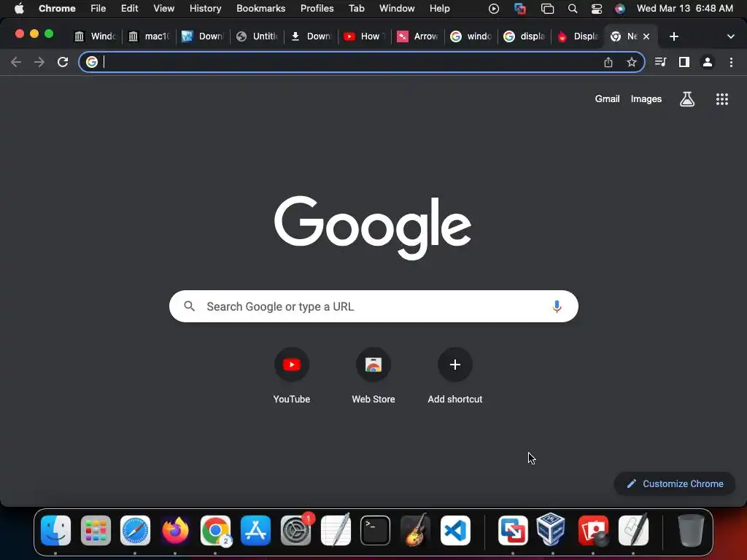The image size is (747, 560).
Task: Click the Customize Chrome button
Action: pos(675,484)
